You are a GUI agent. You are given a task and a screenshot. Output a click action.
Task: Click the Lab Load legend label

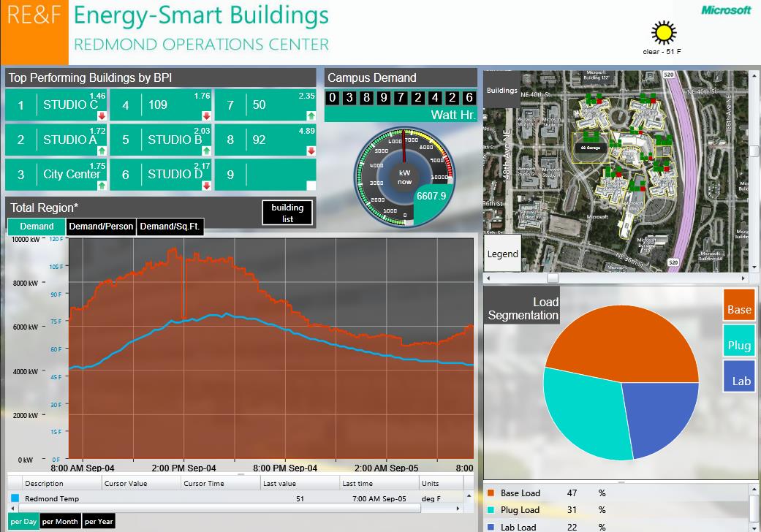point(518,527)
